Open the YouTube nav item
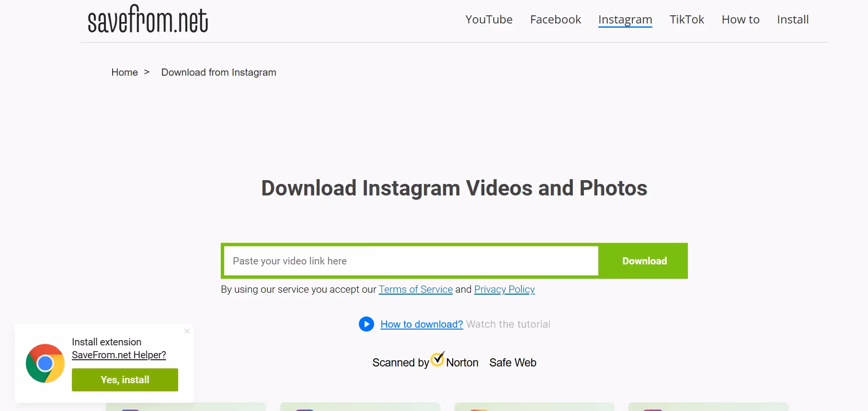This screenshot has height=411, width=868. click(489, 20)
